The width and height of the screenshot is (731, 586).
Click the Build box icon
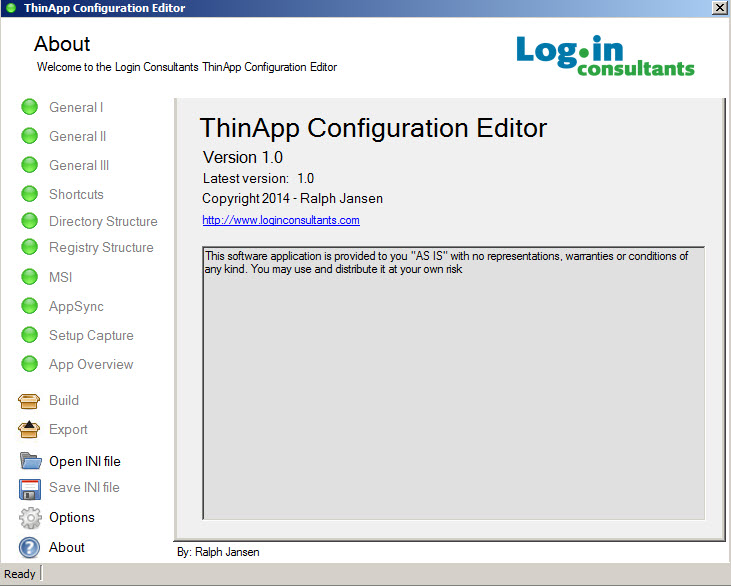click(x=29, y=401)
